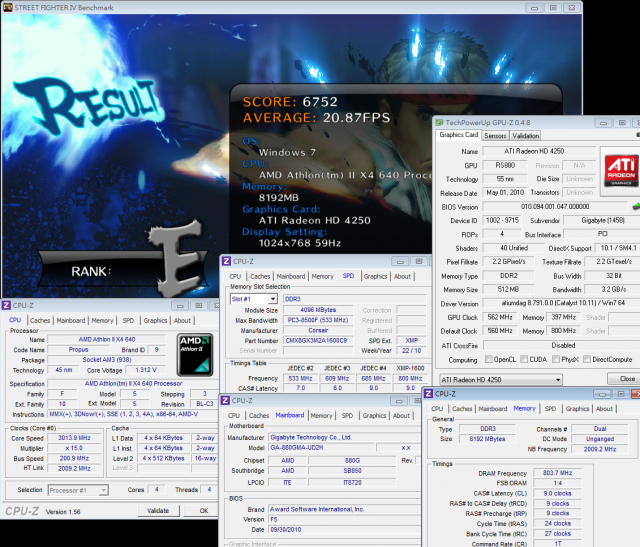The image size is (640, 547).
Task: Click the GPU-Z BIOS save chip icon
Action: (636, 207)
